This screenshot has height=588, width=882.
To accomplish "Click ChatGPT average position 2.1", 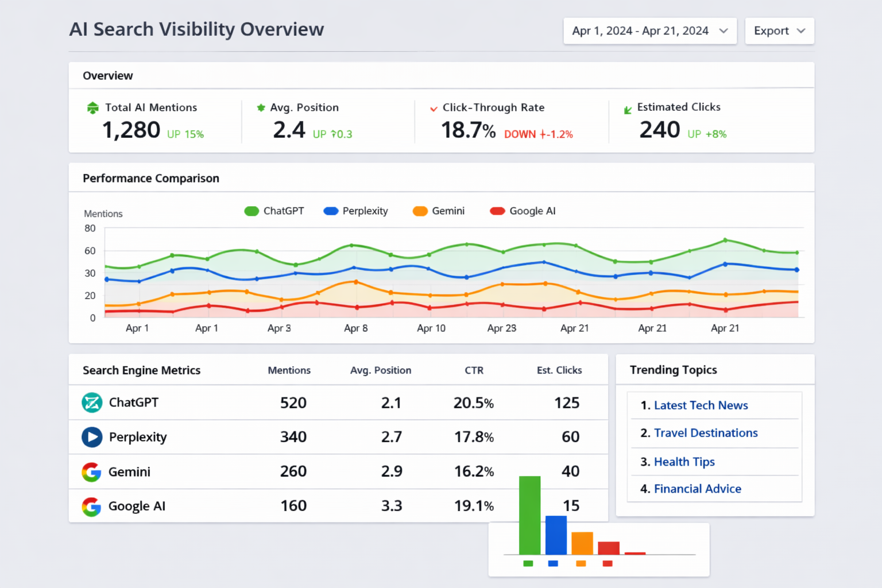I will tap(391, 403).
